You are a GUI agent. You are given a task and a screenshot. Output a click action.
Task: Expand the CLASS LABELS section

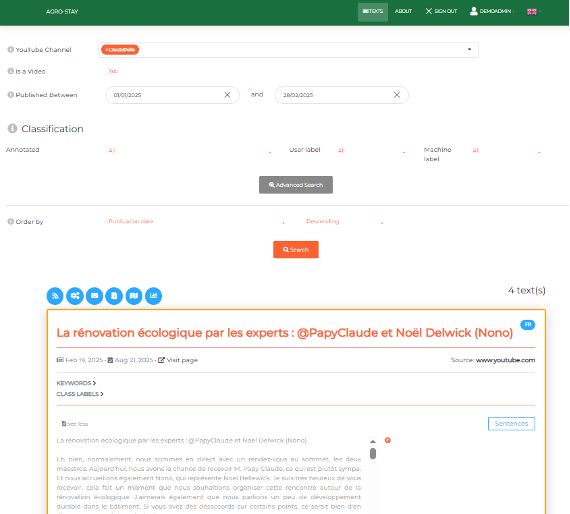click(80, 394)
